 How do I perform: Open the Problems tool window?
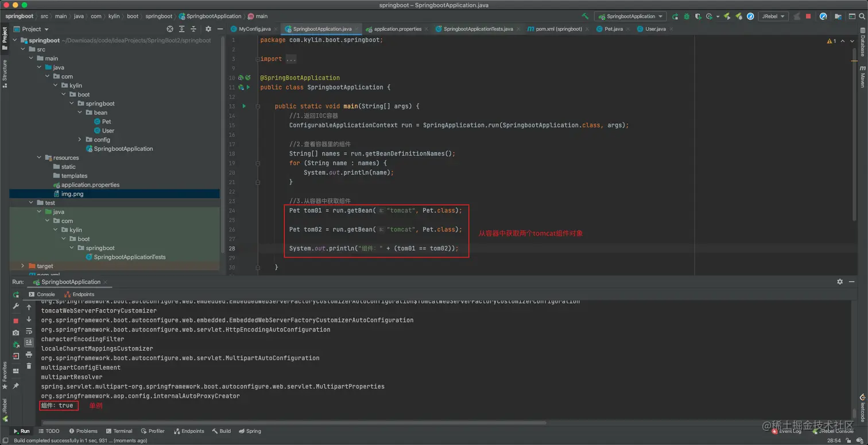pyautogui.click(x=83, y=431)
